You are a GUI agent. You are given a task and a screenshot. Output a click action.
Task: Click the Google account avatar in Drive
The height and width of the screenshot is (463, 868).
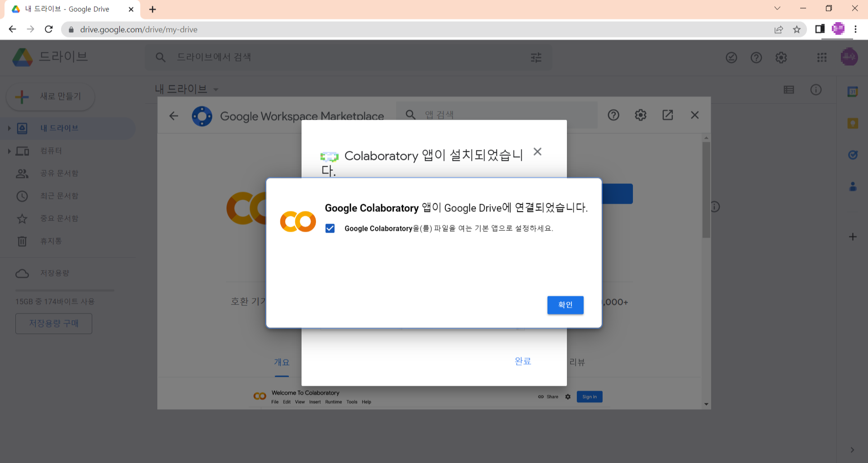click(849, 57)
